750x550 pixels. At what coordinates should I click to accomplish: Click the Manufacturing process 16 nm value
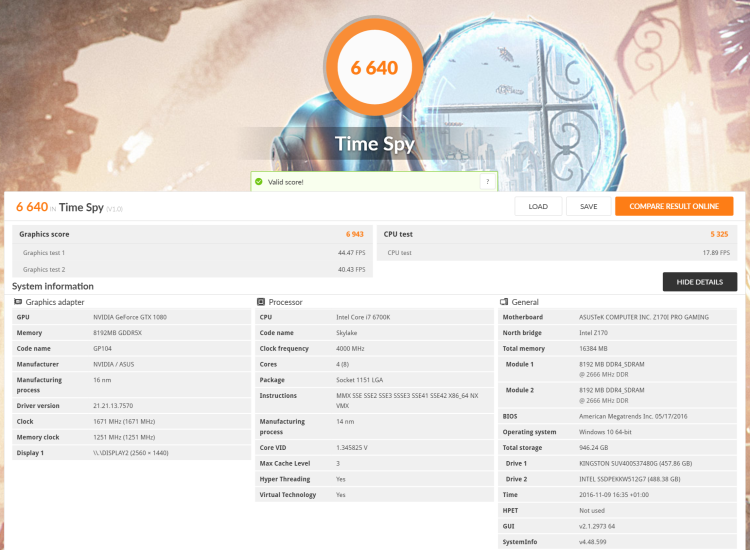pyautogui.click(x=102, y=380)
